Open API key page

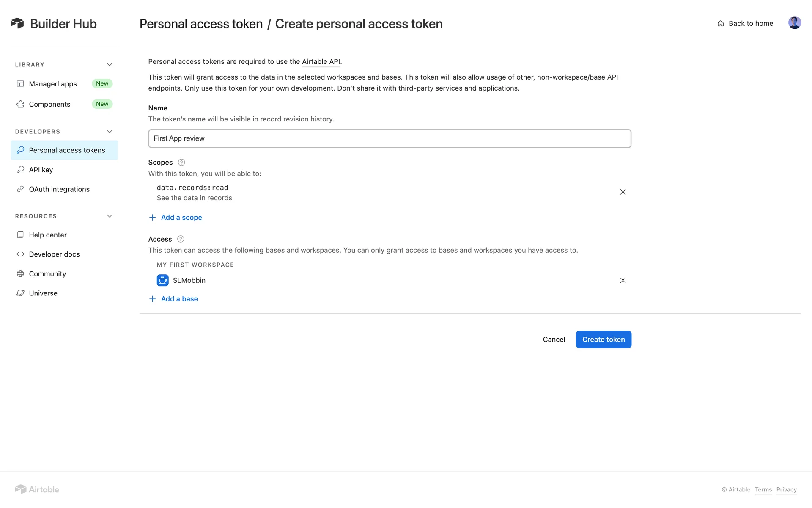[x=41, y=170]
